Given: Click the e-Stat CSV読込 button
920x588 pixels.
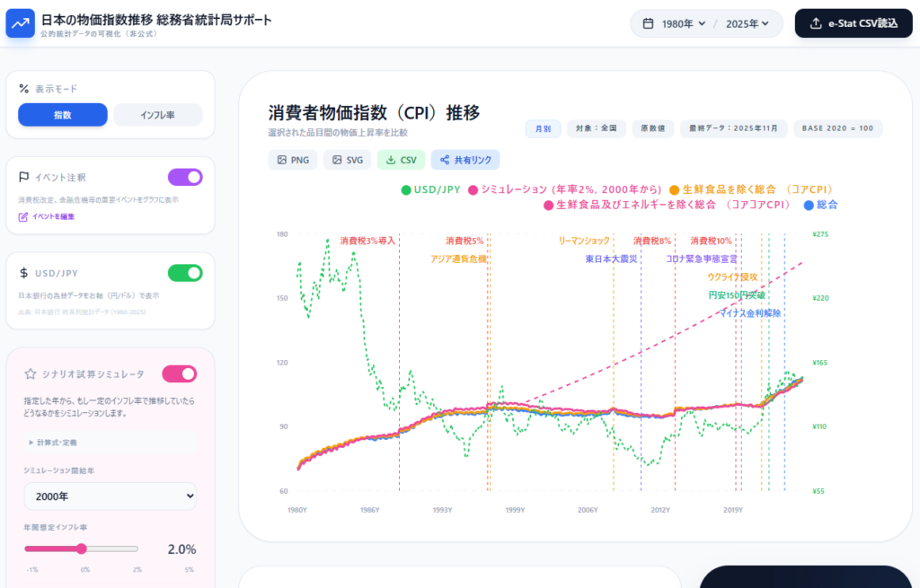Looking at the screenshot, I should [x=853, y=24].
